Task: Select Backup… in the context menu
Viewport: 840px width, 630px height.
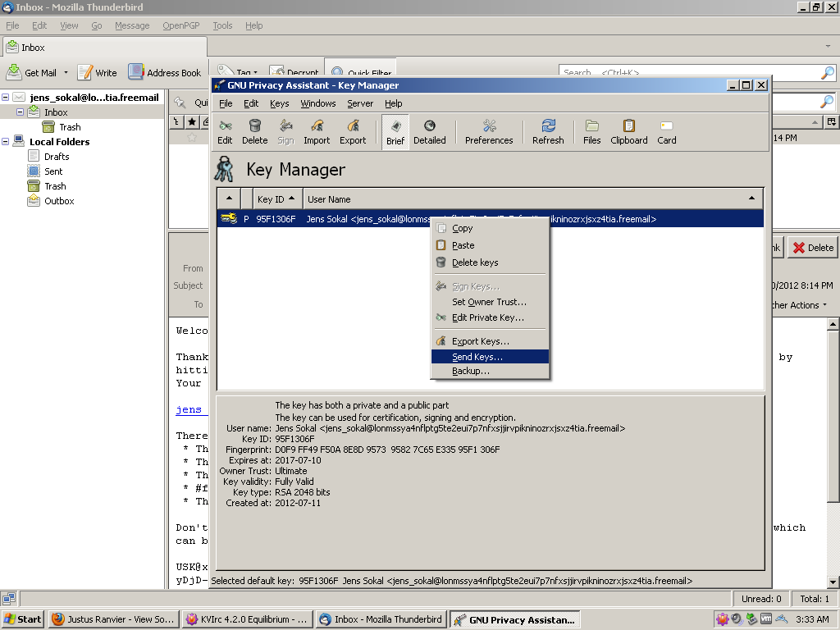Action: coord(490,371)
